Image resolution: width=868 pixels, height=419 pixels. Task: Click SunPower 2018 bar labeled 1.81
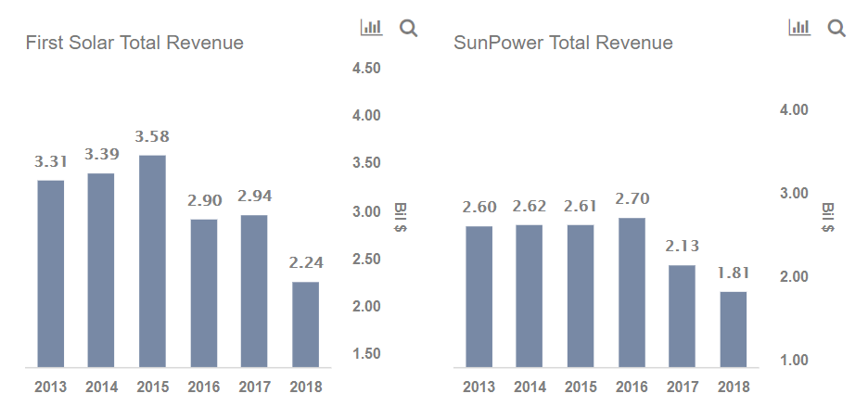pyautogui.click(x=733, y=329)
